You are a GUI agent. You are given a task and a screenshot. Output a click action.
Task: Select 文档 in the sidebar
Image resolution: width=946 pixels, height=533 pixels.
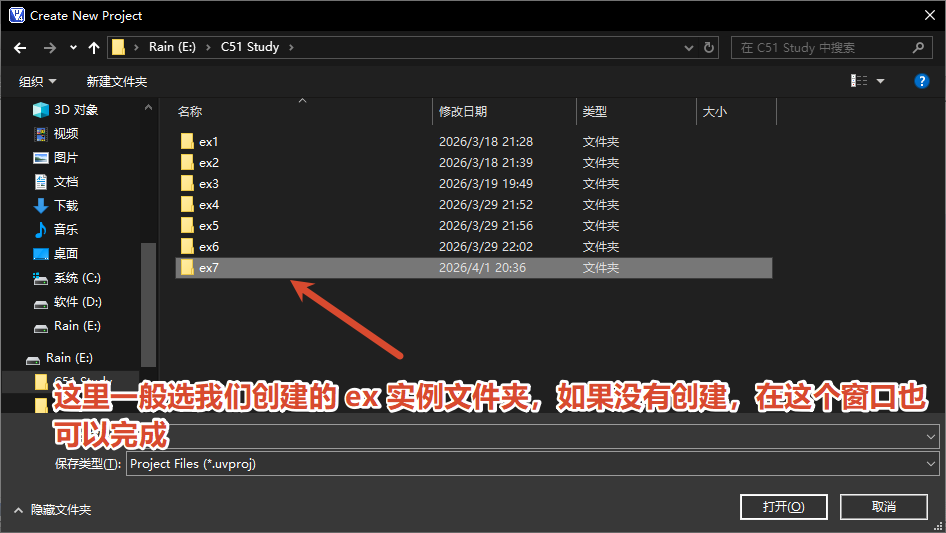tap(56, 182)
